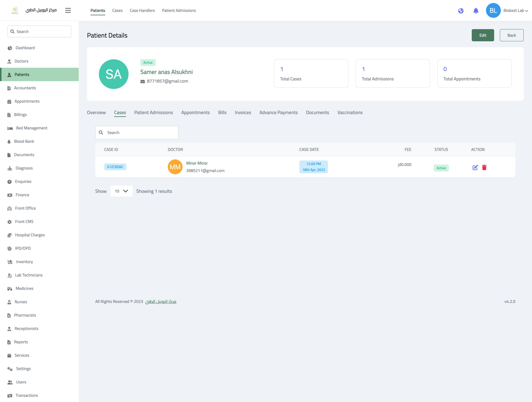The height and width of the screenshot is (402, 532).
Task: Open the language globe icon
Action: click(461, 11)
